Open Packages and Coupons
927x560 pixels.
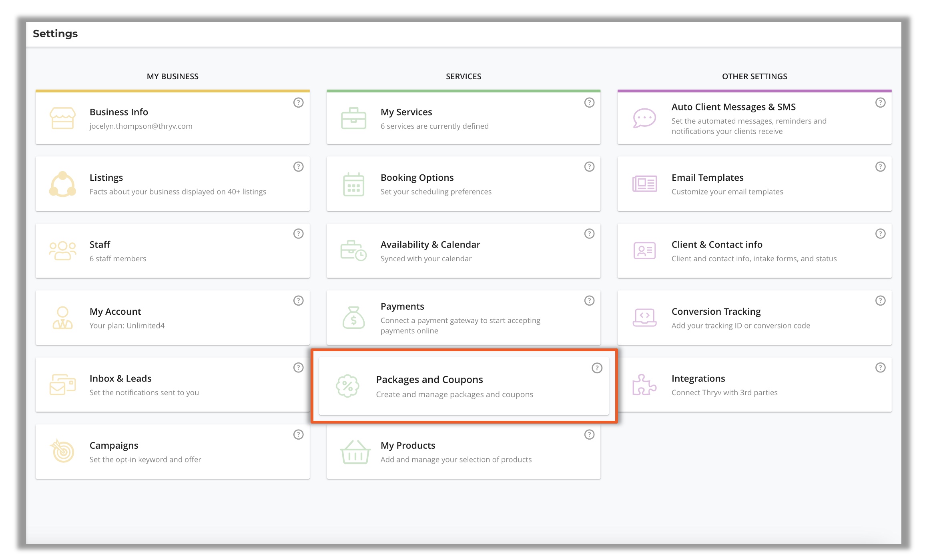pyautogui.click(x=464, y=386)
